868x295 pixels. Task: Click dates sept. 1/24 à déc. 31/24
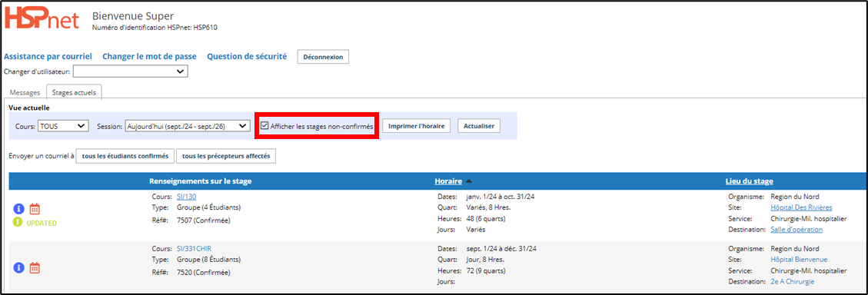pos(501,248)
